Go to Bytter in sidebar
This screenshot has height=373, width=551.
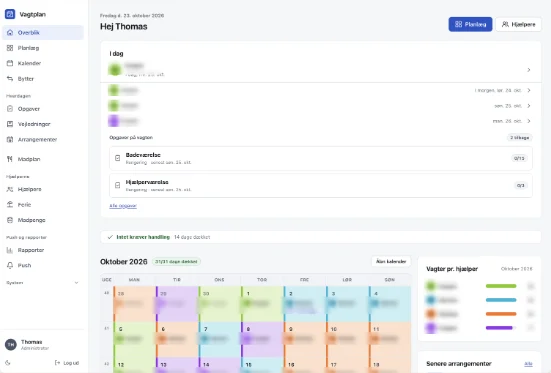tap(43, 79)
